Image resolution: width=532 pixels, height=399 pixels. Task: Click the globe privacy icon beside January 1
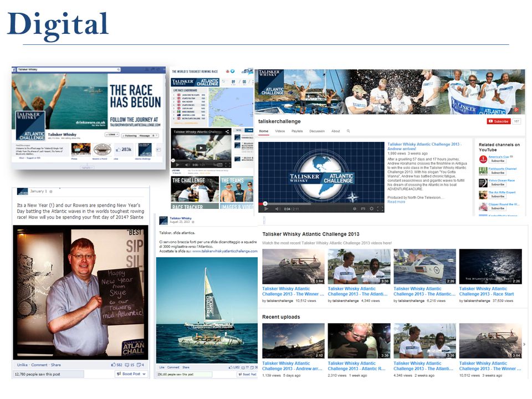point(51,192)
